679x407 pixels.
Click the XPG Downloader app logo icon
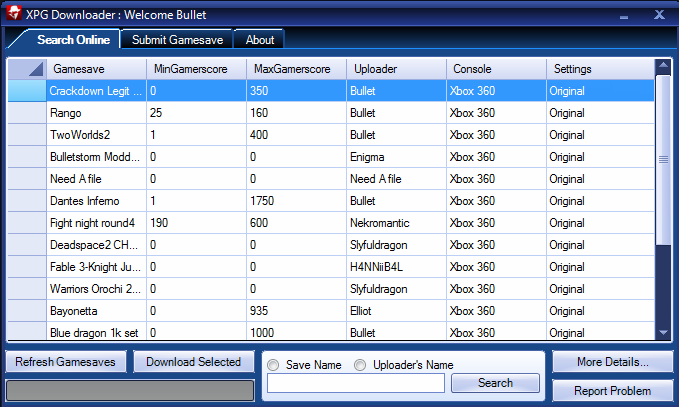(13, 13)
